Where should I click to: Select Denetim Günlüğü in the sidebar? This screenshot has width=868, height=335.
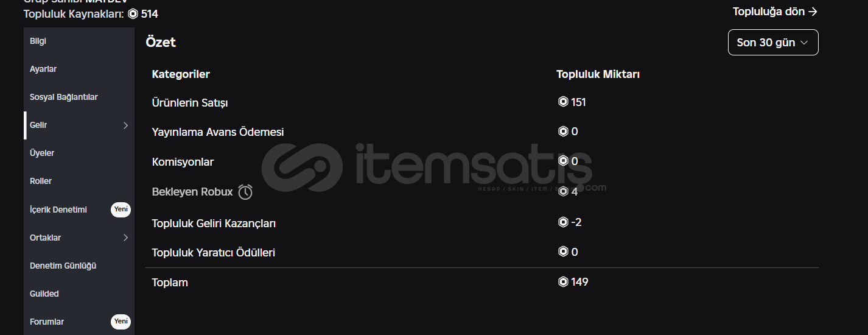pyautogui.click(x=63, y=266)
